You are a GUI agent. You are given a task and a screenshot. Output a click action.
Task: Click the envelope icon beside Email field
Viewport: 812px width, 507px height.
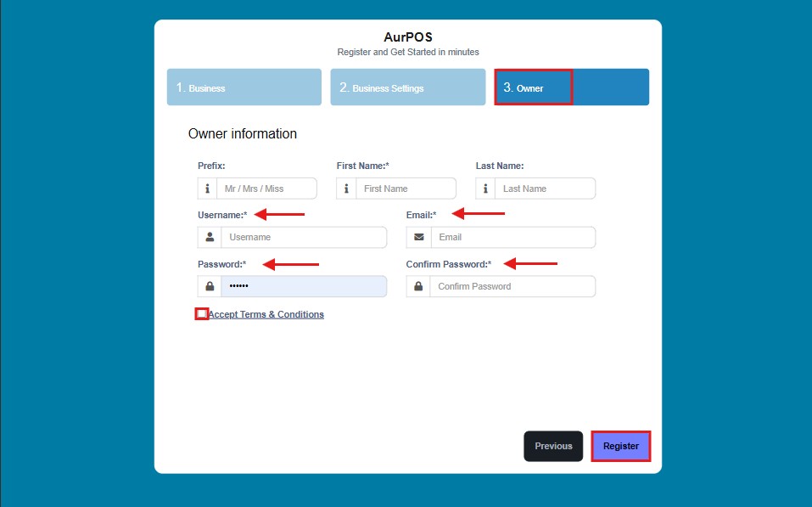click(x=419, y=237)
